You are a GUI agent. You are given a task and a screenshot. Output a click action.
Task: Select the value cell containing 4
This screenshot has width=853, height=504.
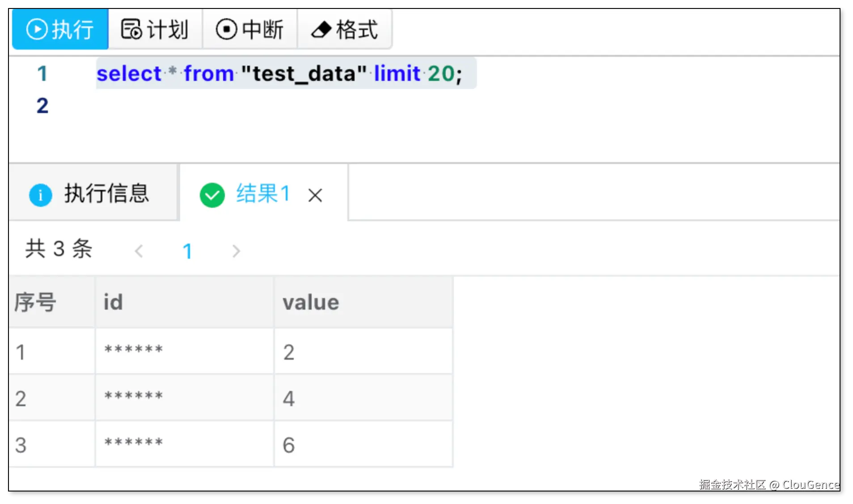pyautogui.click(x=364, y=398)
